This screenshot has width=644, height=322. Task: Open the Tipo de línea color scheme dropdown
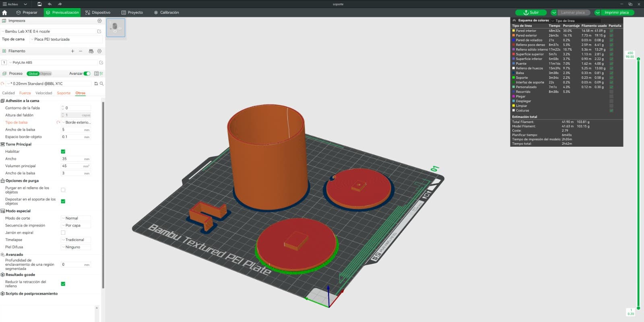point(576,21)
